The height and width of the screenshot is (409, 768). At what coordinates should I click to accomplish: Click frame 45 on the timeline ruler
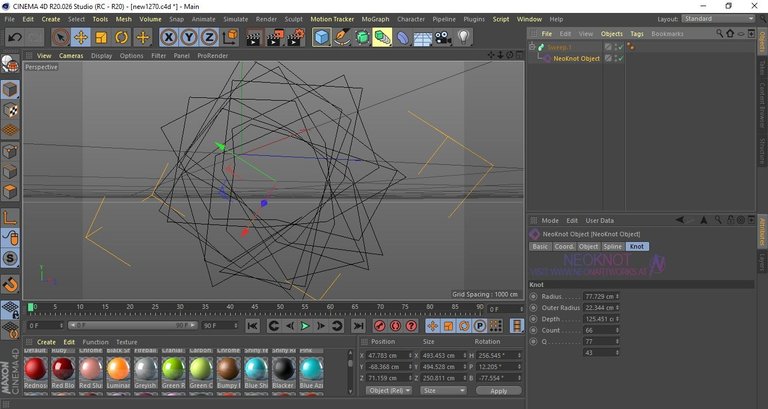click(255, 307)
